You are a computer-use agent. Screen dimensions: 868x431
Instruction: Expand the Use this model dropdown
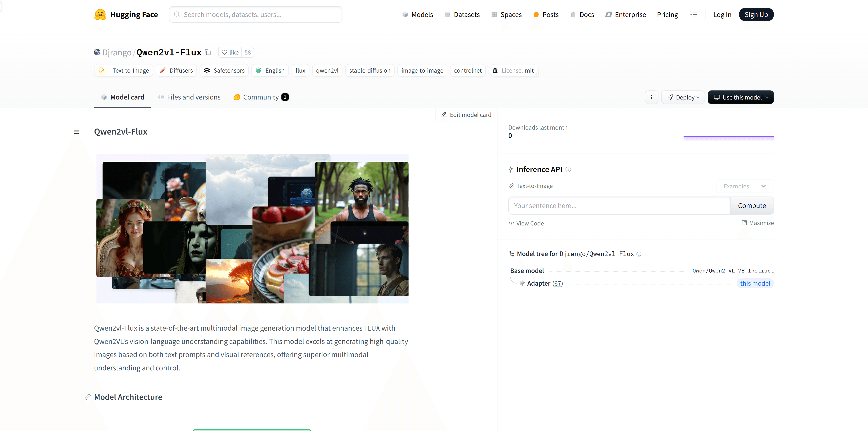point(740,97)
